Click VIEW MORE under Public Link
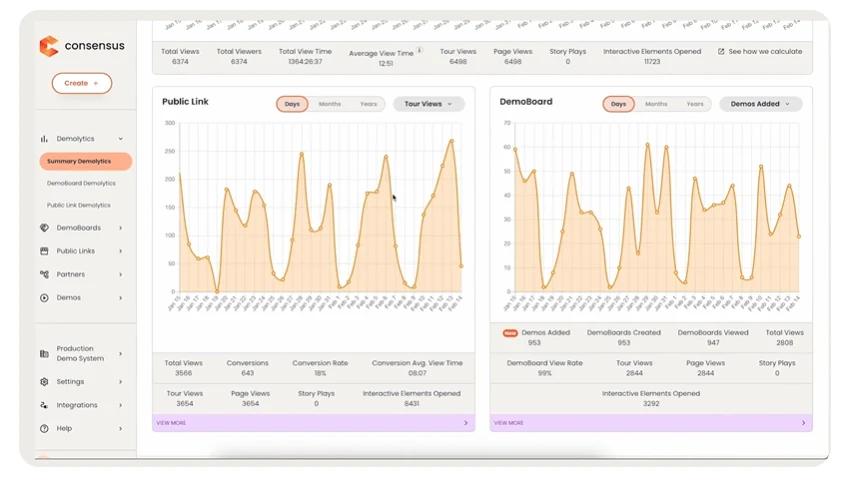 pyautogui.click(x=171, y=423)
